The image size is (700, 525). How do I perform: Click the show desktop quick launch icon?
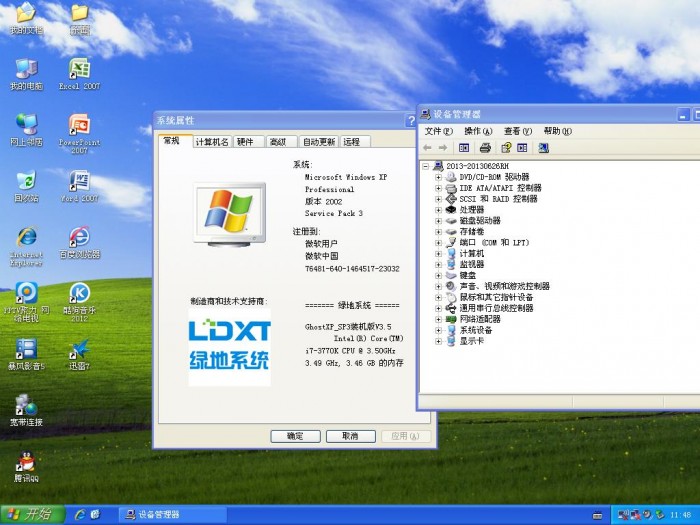[95, 514]
